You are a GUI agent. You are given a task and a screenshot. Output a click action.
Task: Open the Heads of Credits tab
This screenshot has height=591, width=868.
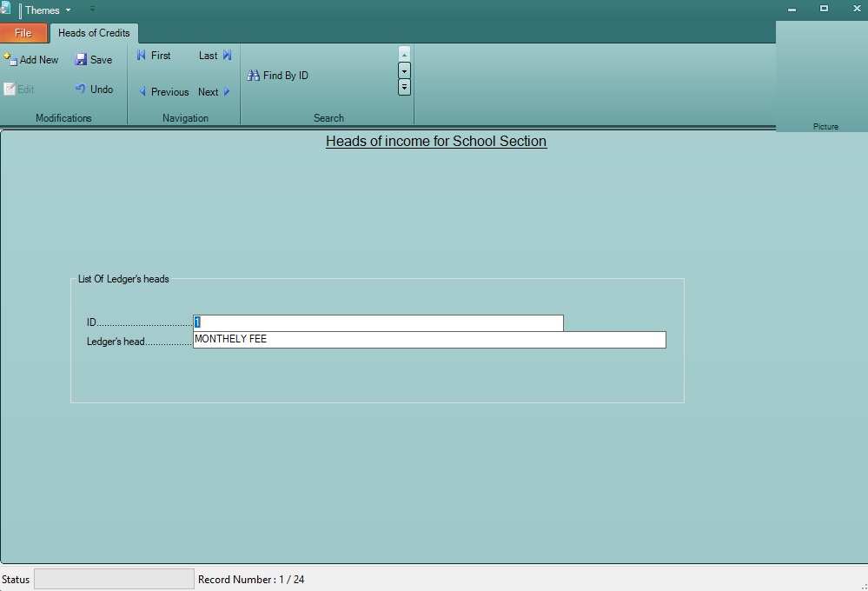click(94, 33)
